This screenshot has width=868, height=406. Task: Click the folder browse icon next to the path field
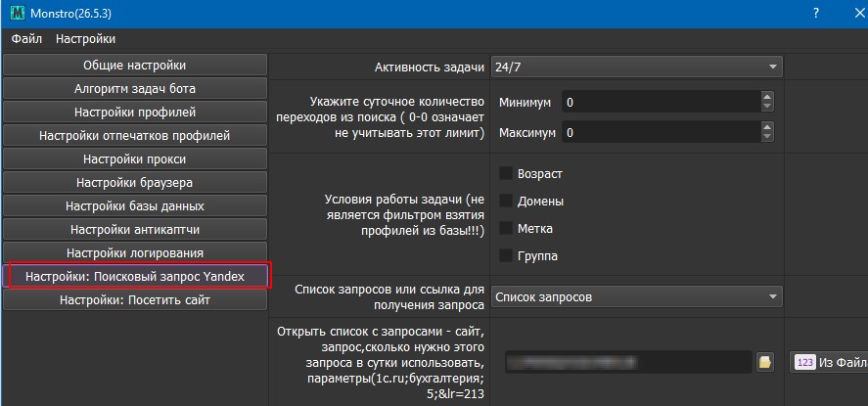pyautogui.click(x=765, y=362)
